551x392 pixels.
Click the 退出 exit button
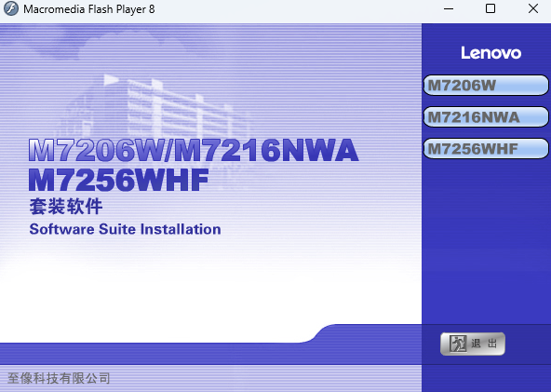pos(473,344)
